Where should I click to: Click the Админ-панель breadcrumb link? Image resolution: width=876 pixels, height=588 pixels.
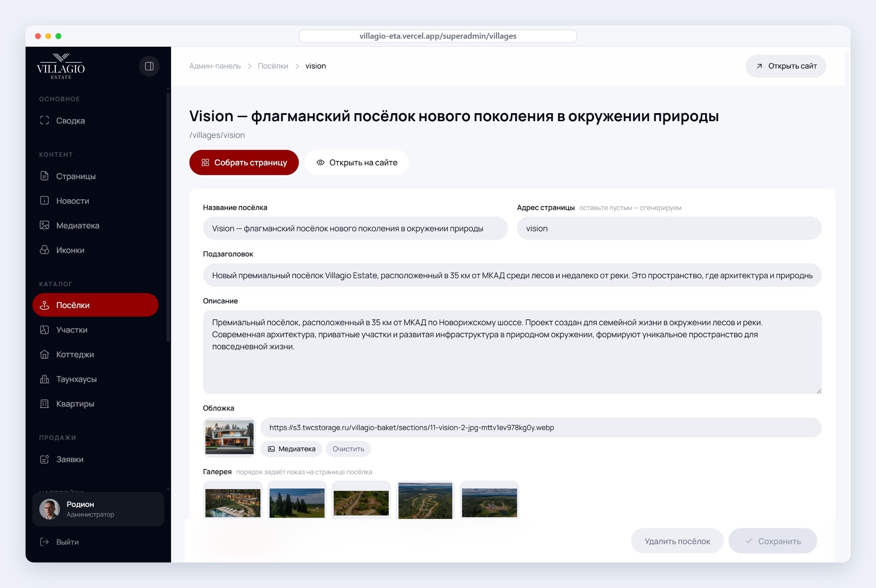(215, 66)
